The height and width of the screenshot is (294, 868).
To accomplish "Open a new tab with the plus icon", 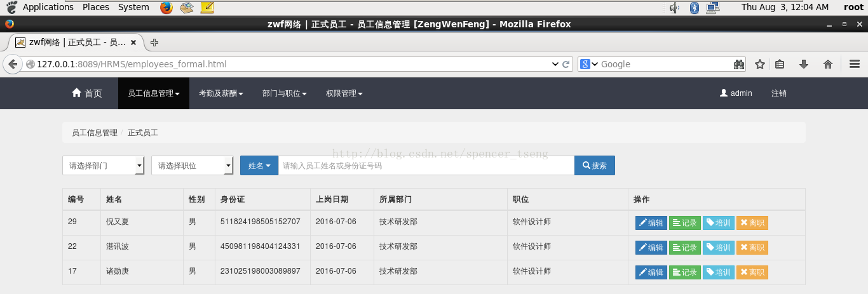I will (154, 43).
